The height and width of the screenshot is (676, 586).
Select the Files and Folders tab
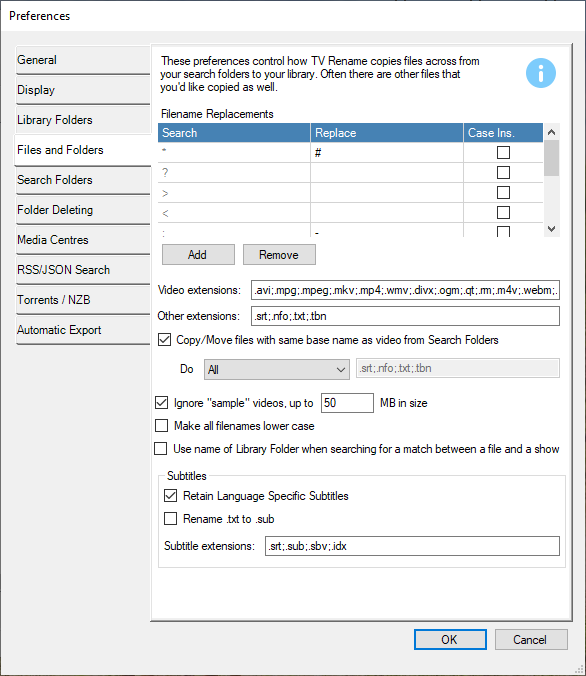coord(82,150)
